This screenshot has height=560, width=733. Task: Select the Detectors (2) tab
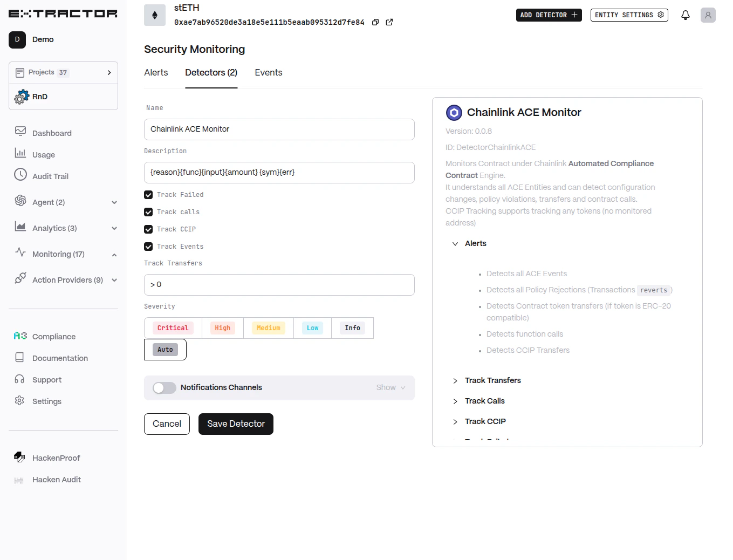point(211,72)
